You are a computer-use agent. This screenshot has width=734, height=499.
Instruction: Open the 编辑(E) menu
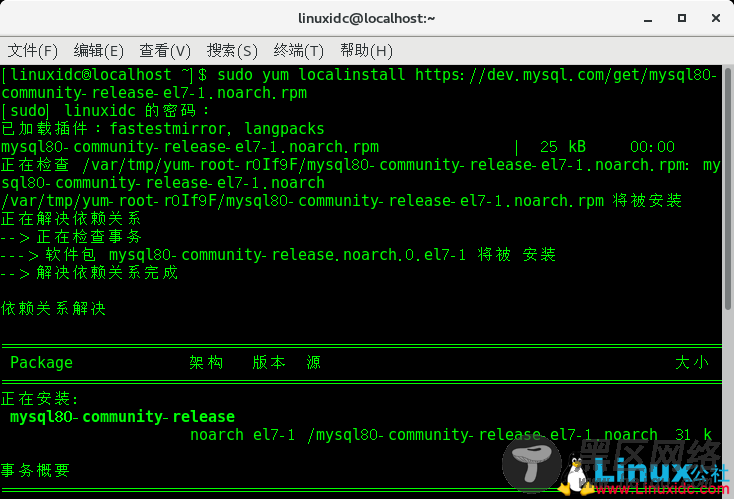coord(99,51)
